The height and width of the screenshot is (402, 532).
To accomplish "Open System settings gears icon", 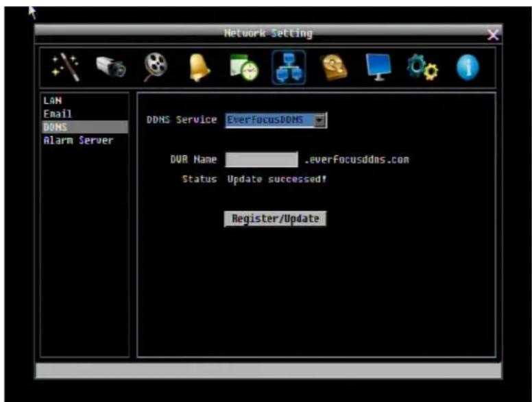I will 422,67.
